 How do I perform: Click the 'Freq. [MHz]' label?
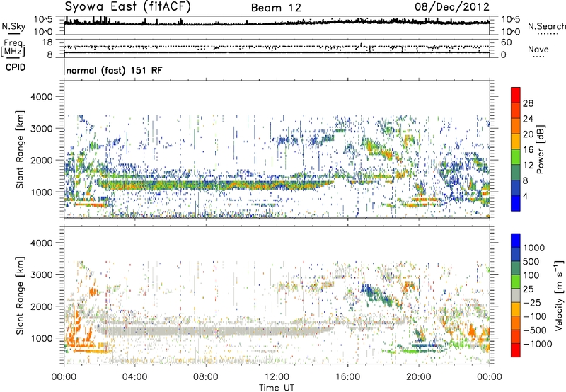click(x=13, y=48)
